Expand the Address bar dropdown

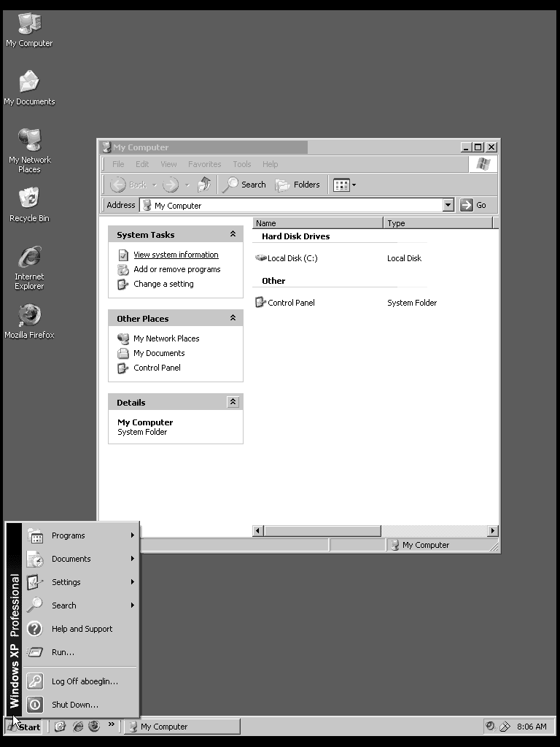tap(448, 205)
